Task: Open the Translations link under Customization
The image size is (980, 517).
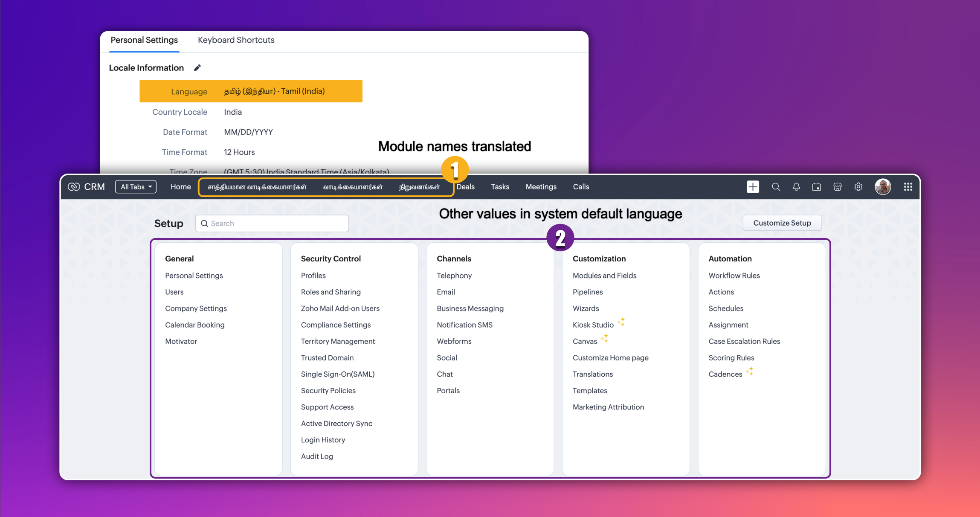Action: coord(592,374)
